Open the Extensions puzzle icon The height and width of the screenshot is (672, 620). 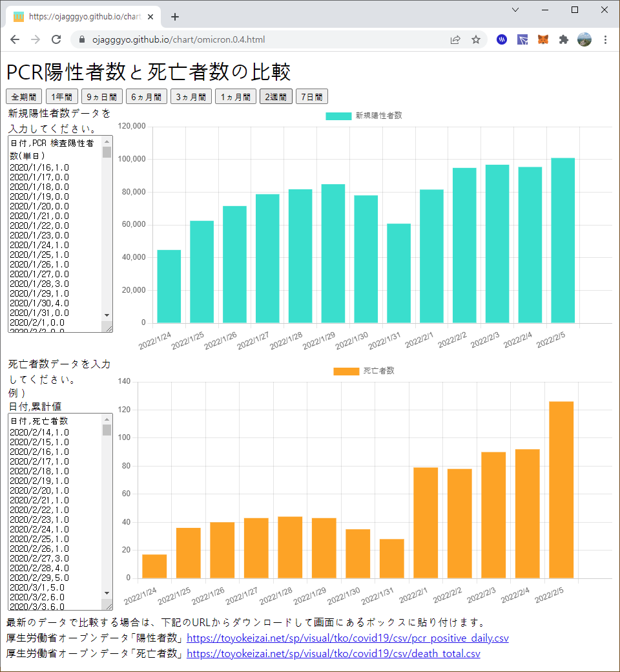pyautogui.click(x=563, y=40)
